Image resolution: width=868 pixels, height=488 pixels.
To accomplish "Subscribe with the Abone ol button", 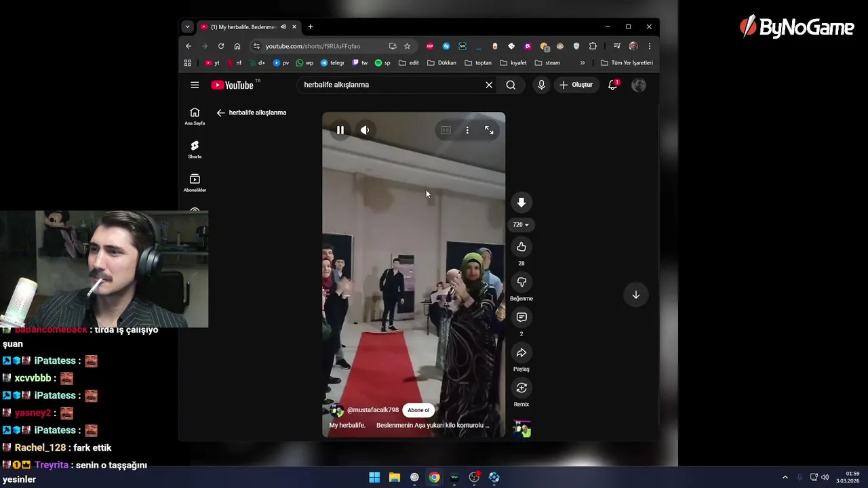I will pyautogui.click(x=418, y=410).
